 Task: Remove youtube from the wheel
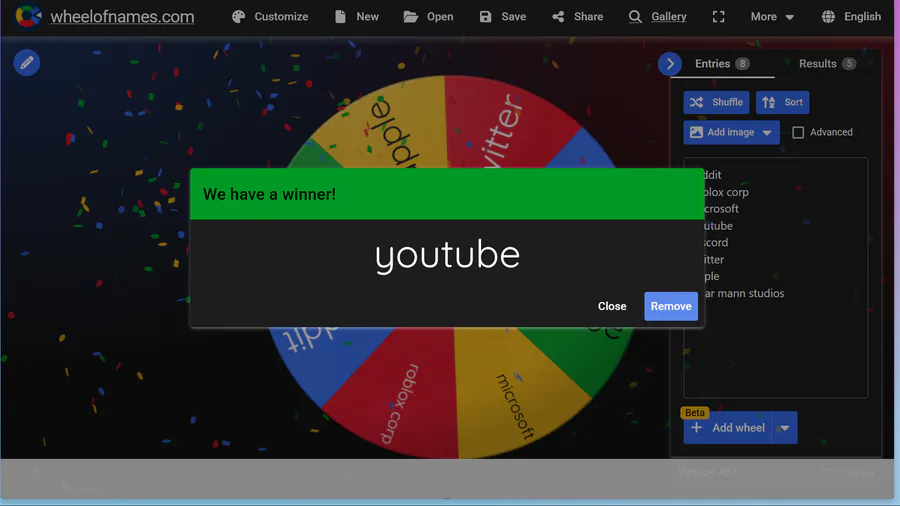(x=671, y=306)
